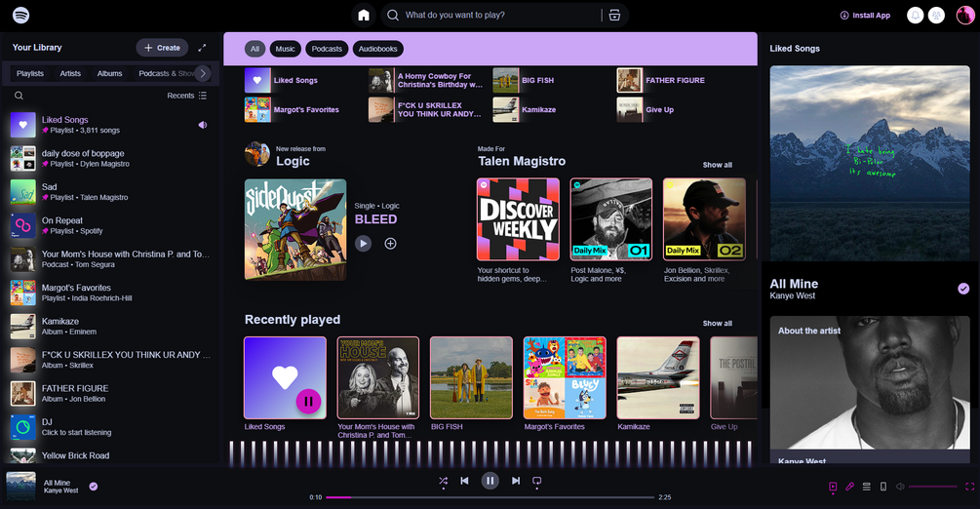This screenshot has height=509, width=980.
Task: Select the Podcasts filter chip
Action: [327, 49]
